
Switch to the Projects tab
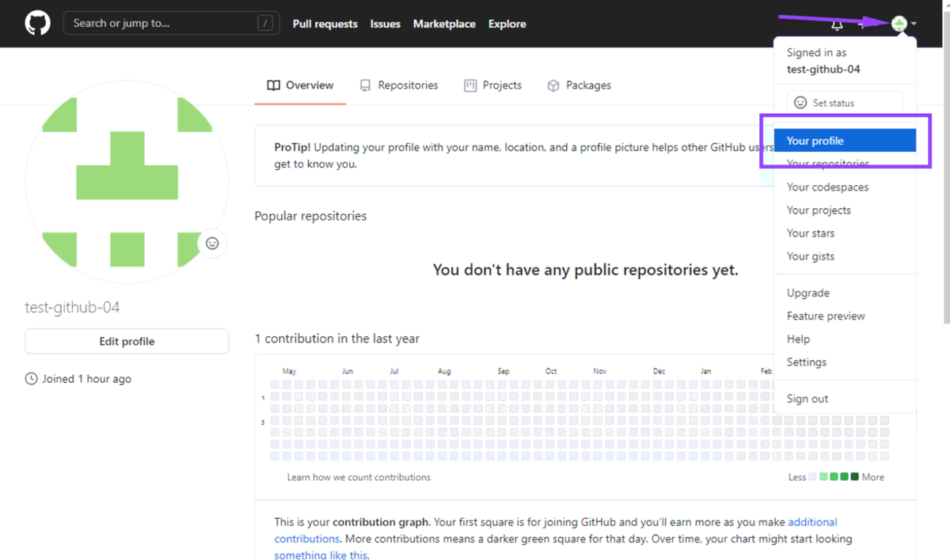coord(492,85)
